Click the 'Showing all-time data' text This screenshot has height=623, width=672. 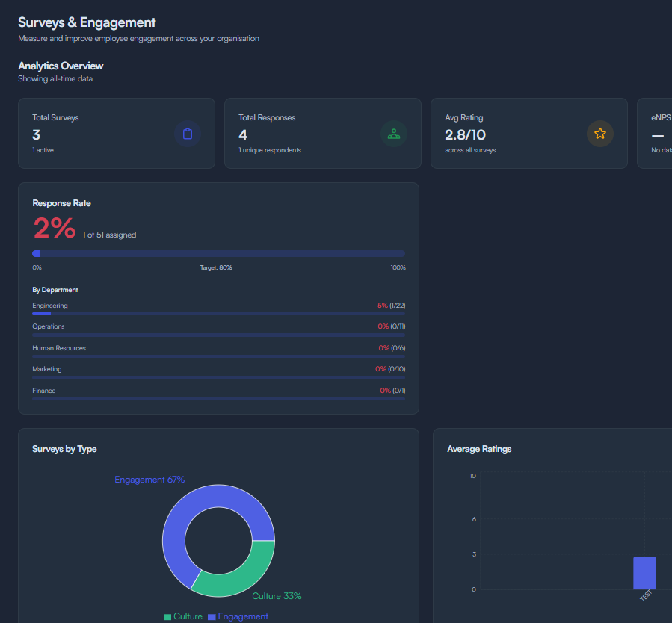point(55,78)
